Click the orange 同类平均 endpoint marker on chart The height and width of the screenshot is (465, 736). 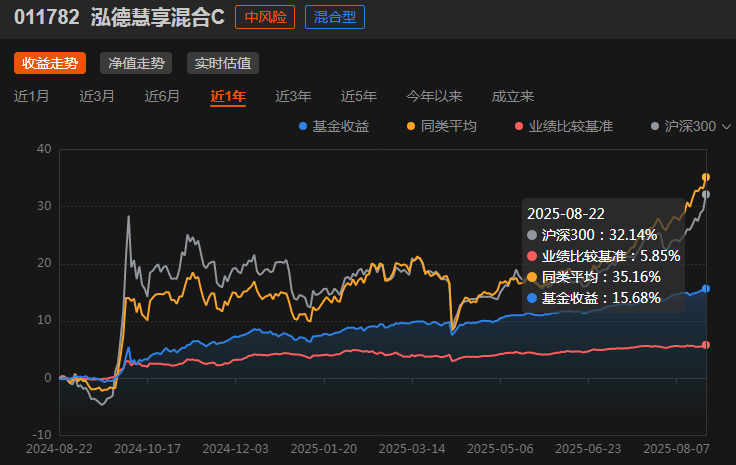[705, 177]
